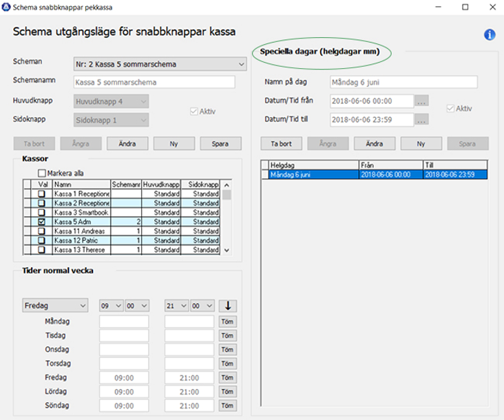Clear Lördag times with Töm
Screen dimensions: 504x420
tap(228, 392)
